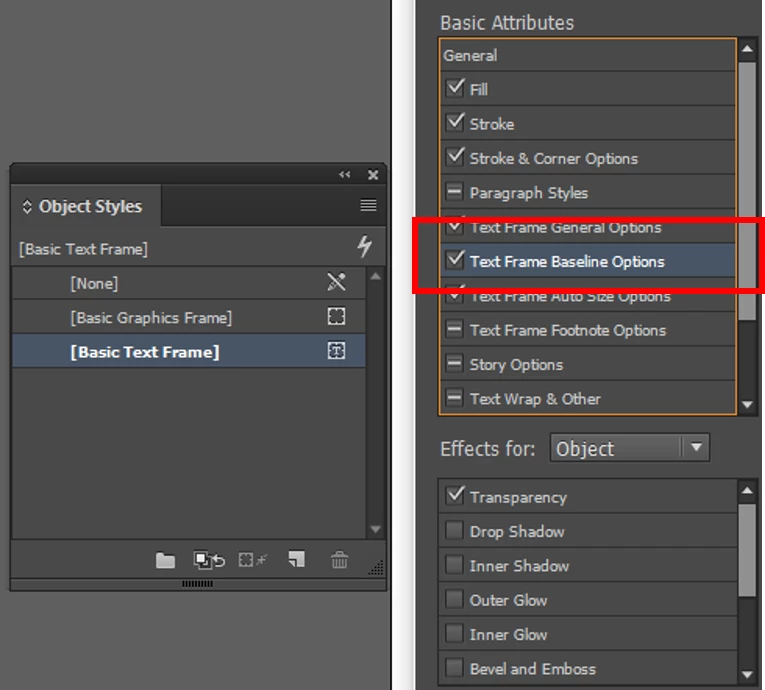This screenshot has width=765, height=690.
Task: Toggle the Object Styles panel expand arrows
Action: tap(27, 206)
